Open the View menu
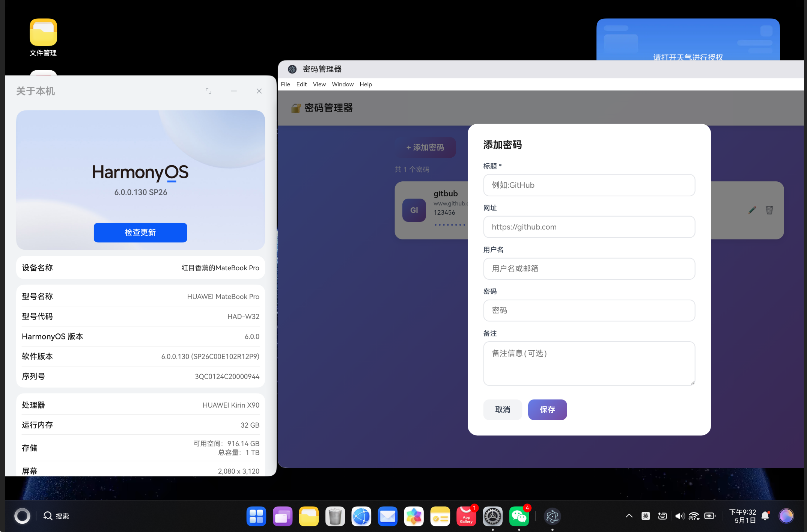 pos(319,84)
